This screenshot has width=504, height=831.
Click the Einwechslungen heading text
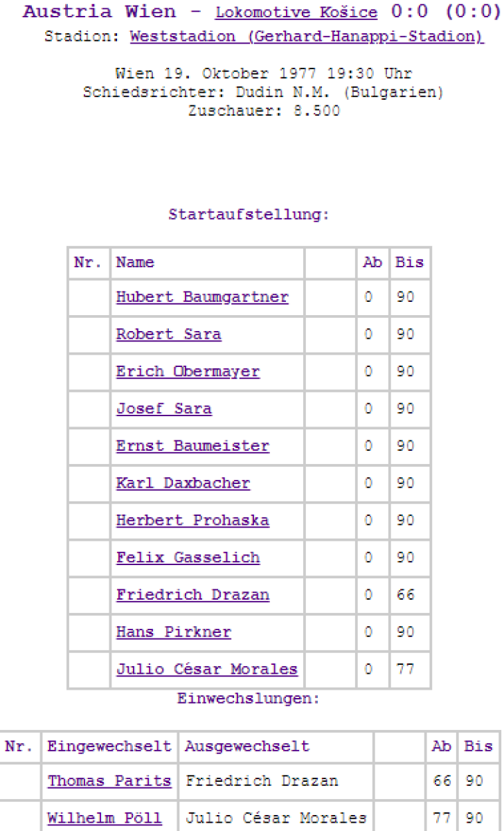coord(249,699)
